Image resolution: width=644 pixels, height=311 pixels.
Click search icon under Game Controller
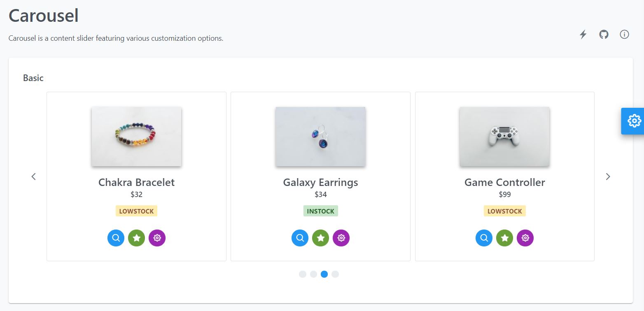pyautogui.click(x=484, y=238)
